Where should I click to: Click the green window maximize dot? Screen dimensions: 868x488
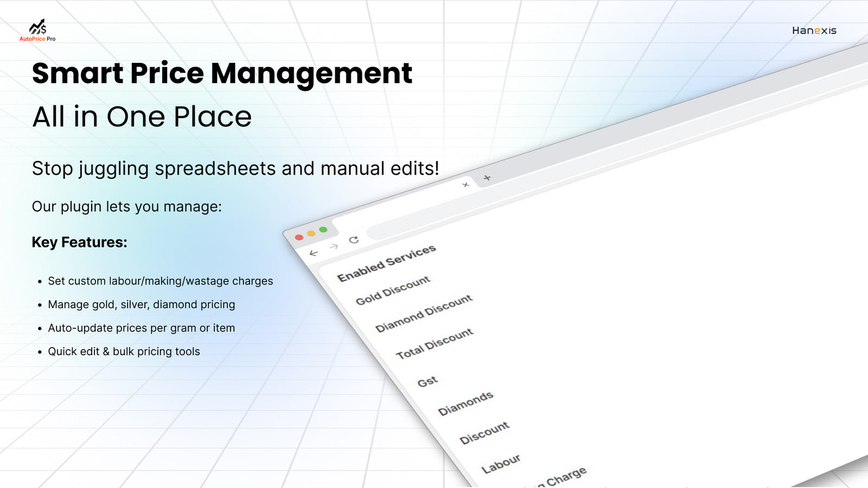pyautogui.click(x=323, y=229)
